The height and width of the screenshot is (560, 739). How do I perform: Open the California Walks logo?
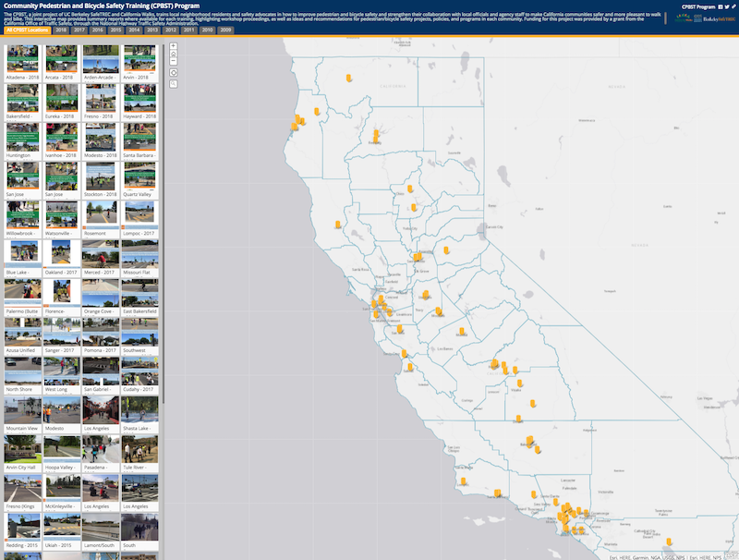pyautogui.click(x=684, y=18)
